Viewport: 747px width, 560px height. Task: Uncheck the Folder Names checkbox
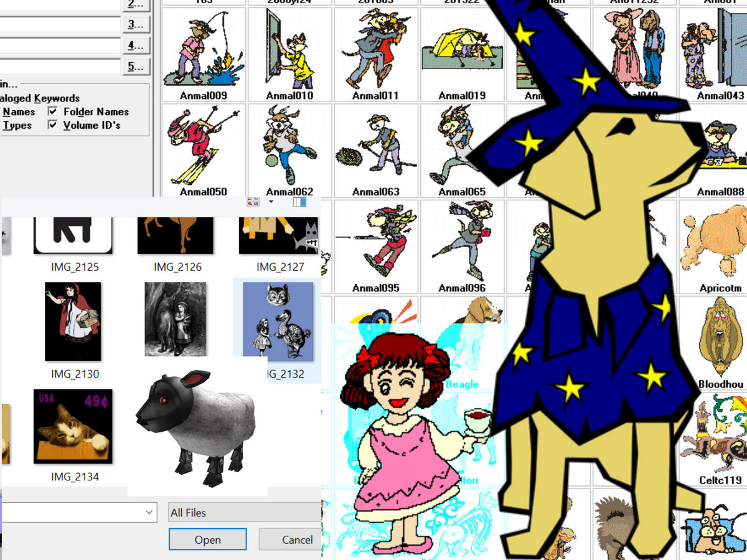[x=53, y=111]
